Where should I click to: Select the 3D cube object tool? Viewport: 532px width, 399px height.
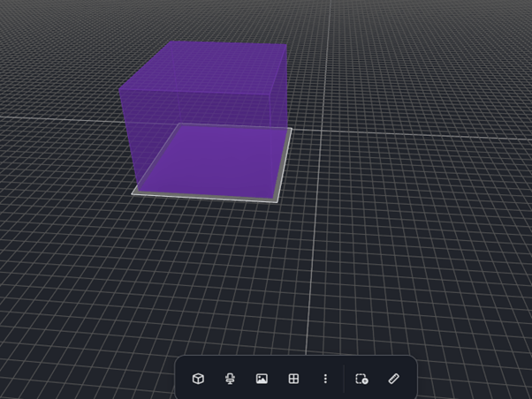tap(198, 379)
